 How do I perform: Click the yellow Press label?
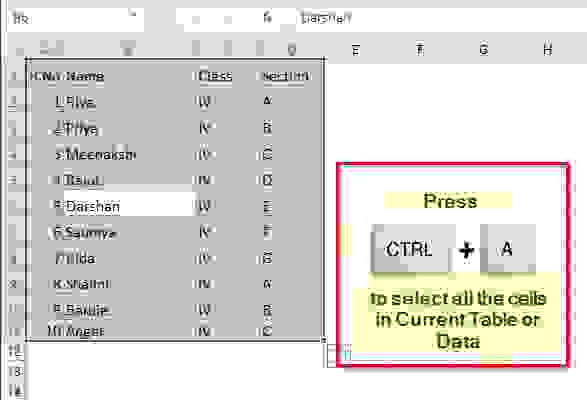pyautogui.click(x=448, y=201)
